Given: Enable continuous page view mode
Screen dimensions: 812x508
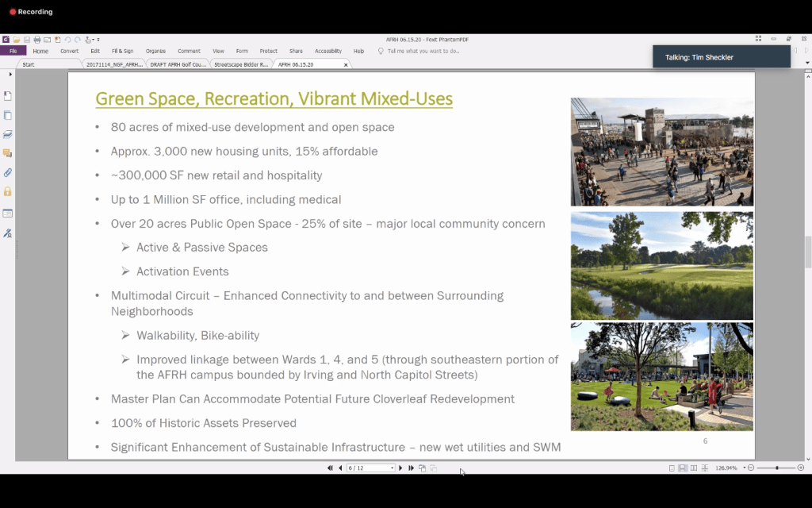Looking at the screenshot, I should point(682,468).
